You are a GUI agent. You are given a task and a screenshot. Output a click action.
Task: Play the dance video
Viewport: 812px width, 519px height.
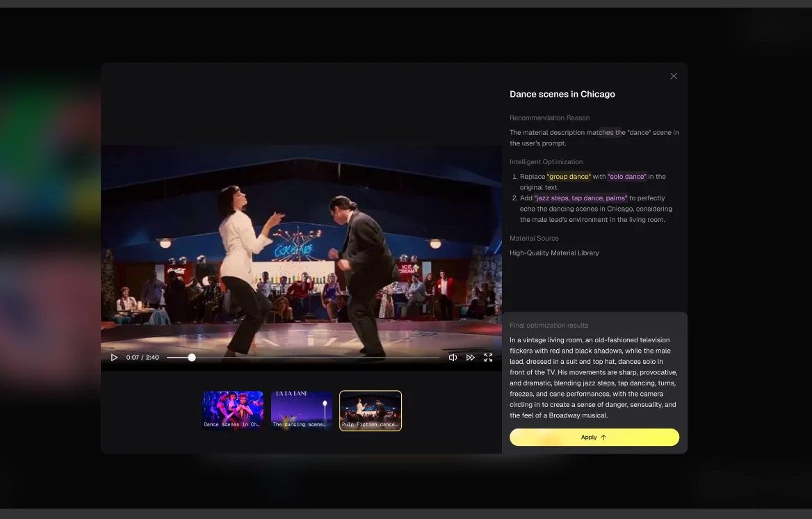coord(115,357)
